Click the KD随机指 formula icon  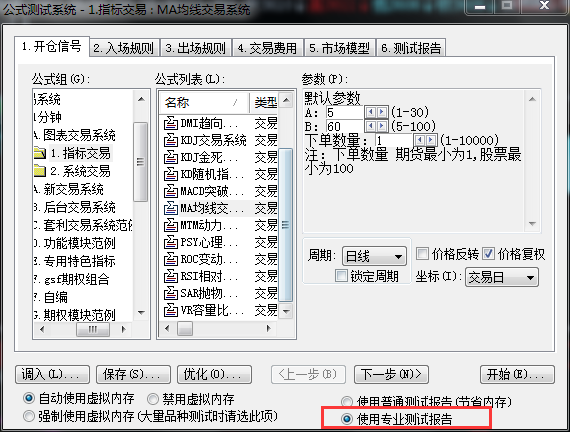point(170,175)
